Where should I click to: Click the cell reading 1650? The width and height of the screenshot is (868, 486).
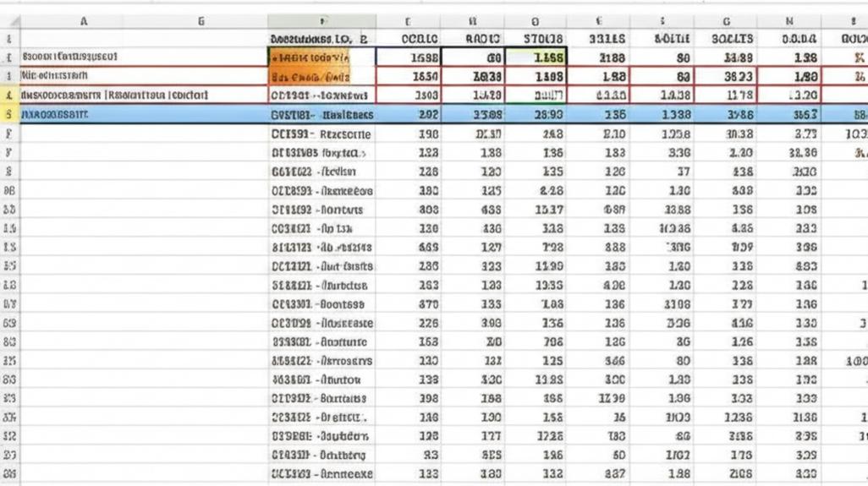click(x=409, y=76)
